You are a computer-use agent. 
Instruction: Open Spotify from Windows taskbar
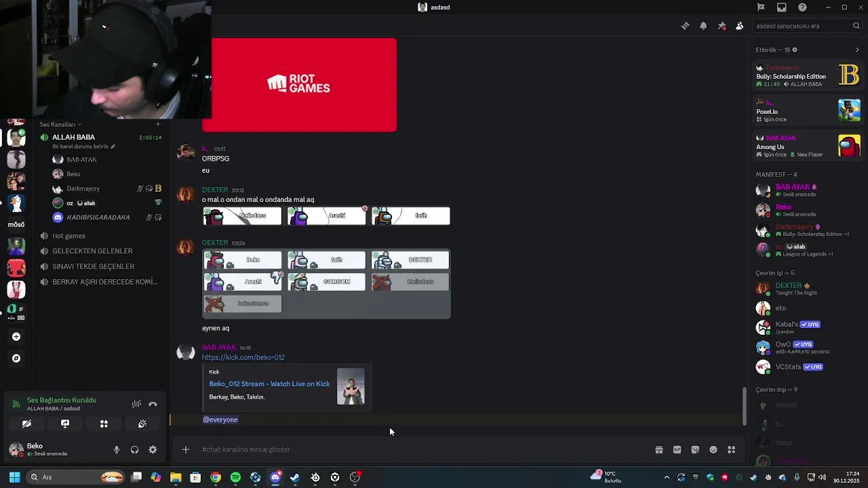coord(235,477)
